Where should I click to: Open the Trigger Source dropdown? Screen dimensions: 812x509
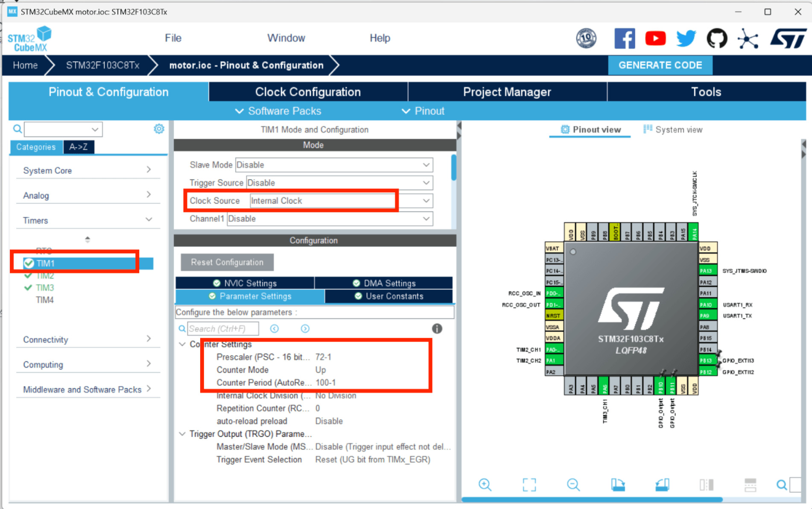pos(339,183)
